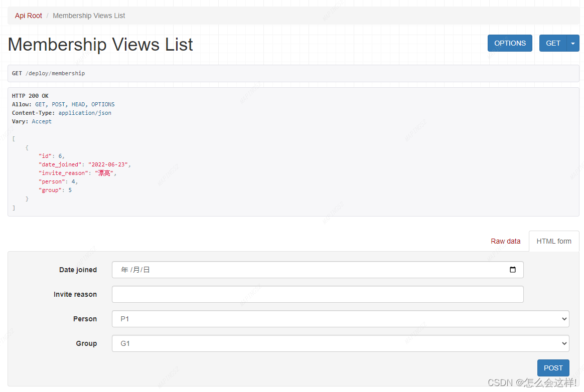
Task: Click the "invite_reason" JSON line
Action: click(77, 173)
